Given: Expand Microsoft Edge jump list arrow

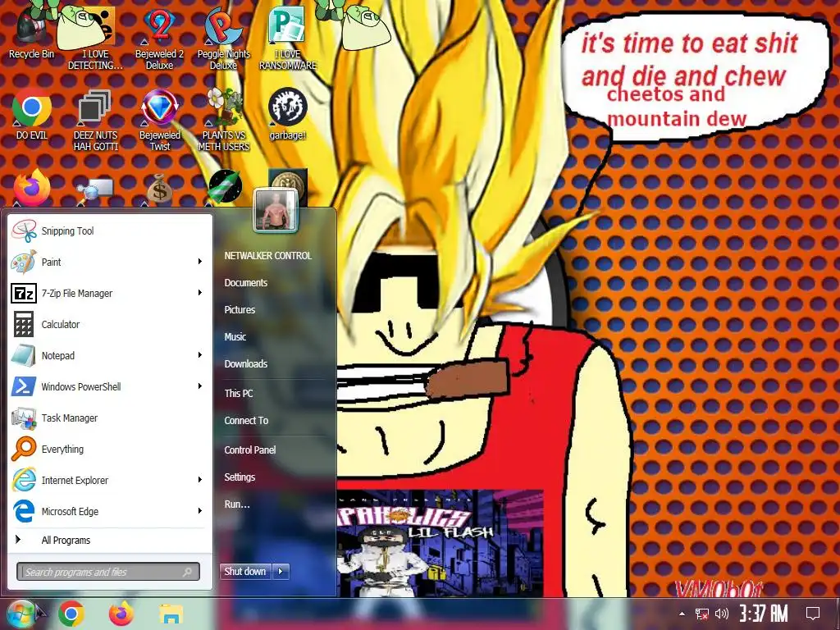Looking at the screenshot, I should [x=200, y=510].
